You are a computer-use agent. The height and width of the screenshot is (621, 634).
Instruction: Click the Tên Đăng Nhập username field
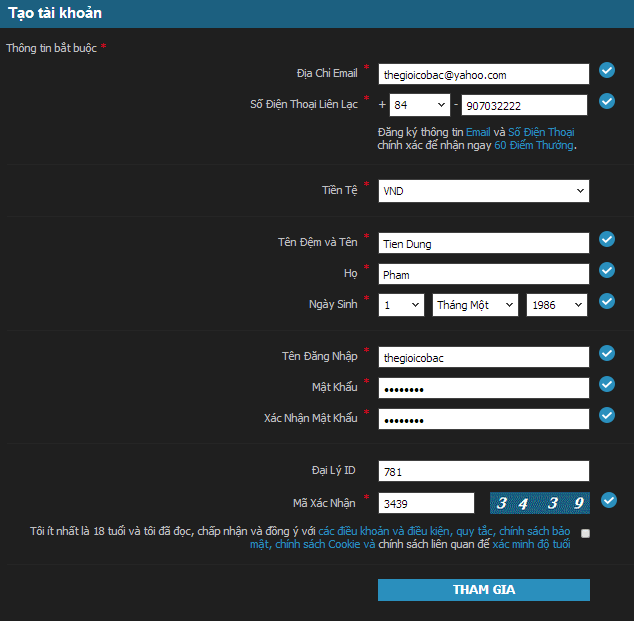(x=484, y=357)
